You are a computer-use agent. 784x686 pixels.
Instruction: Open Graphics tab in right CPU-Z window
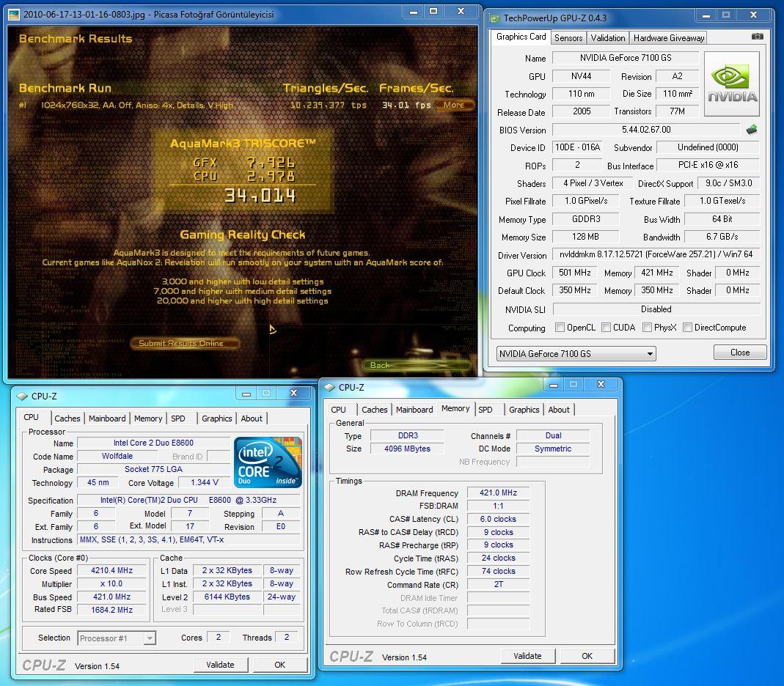click(x=524, y=410)
